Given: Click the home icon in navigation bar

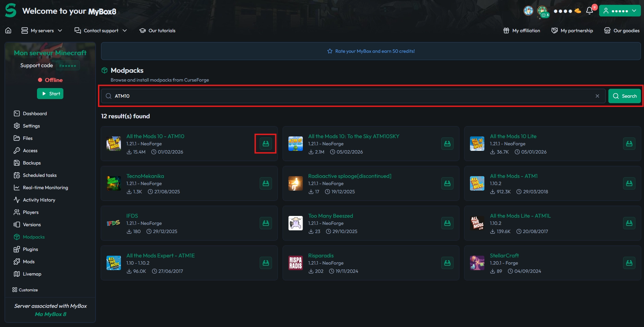Looking at the screenshot, I should tap(8, 31).
